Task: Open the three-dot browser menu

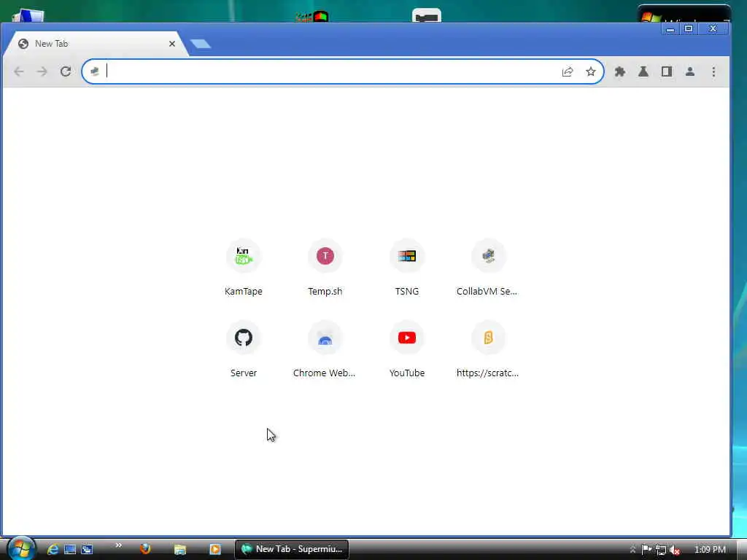Action: pyautogui.click(x=713, y=71)
